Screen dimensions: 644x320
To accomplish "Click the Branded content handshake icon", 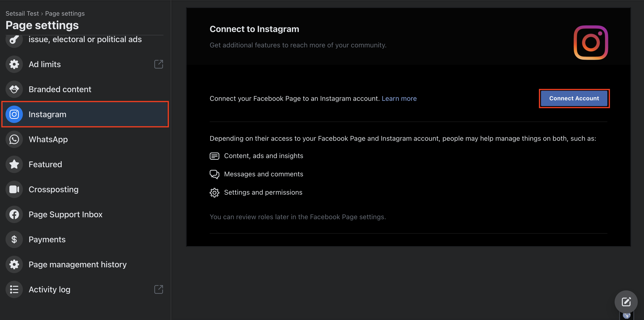I will click(14, 89).
